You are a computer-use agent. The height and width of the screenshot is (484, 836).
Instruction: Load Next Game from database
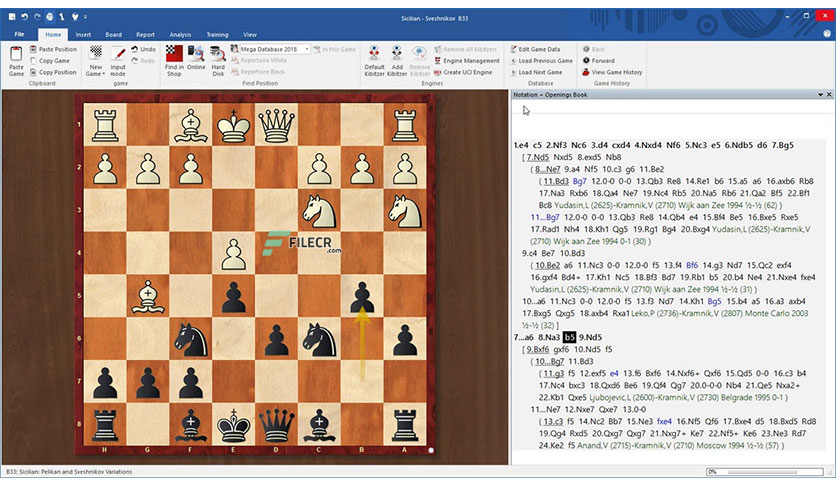point(536,72)
